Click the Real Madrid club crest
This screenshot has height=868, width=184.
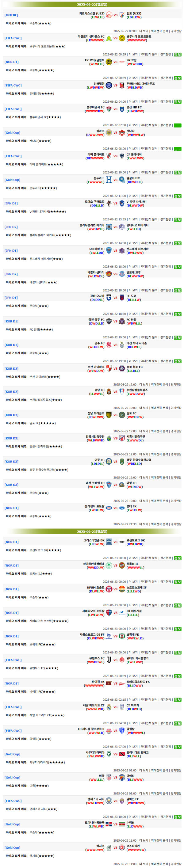click(109, 707)
